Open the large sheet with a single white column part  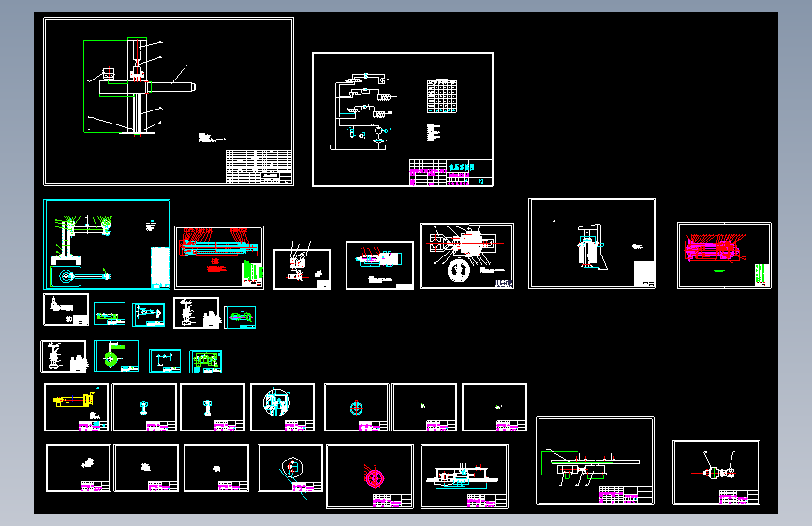click(x=592, y=243)
